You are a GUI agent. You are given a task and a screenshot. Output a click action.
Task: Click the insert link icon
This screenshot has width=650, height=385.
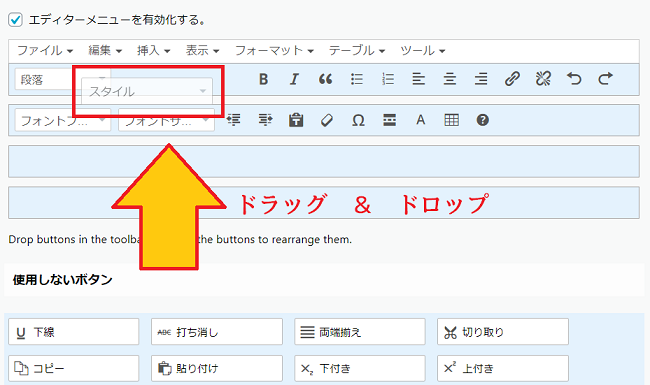[x=512, y=79]
